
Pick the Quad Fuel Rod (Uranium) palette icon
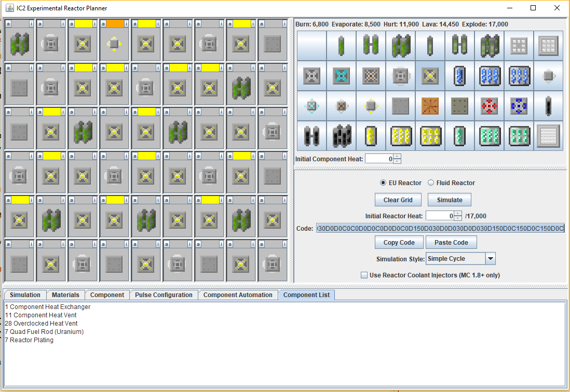(x=401, y=46)
